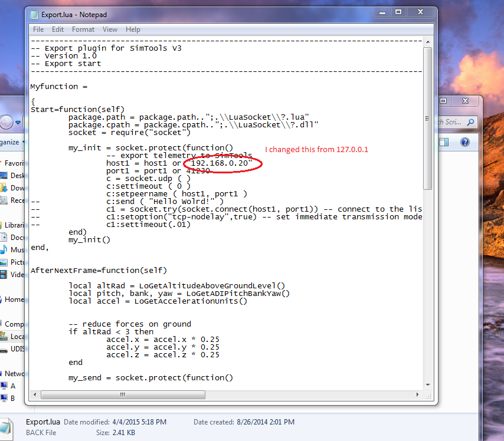Click the horizontal scrollbar right arrow in Notepad
This screenshot has width=504, height=441.
417,394
